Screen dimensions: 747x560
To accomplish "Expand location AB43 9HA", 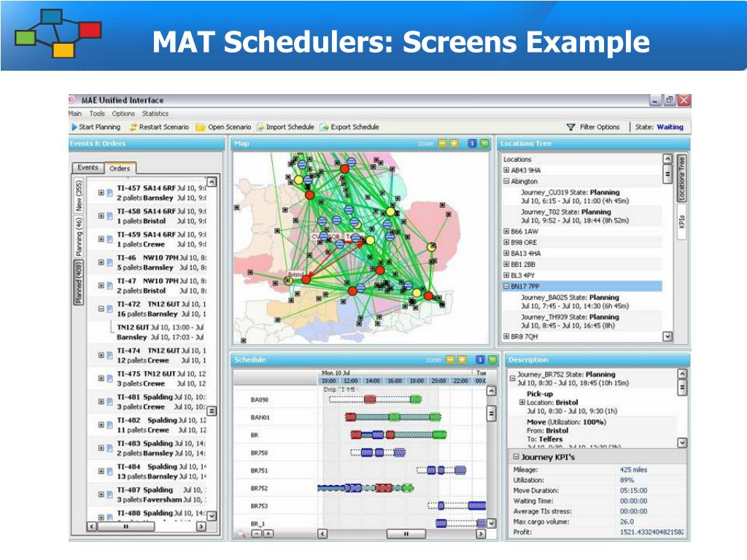I will (x=506, y=171).
